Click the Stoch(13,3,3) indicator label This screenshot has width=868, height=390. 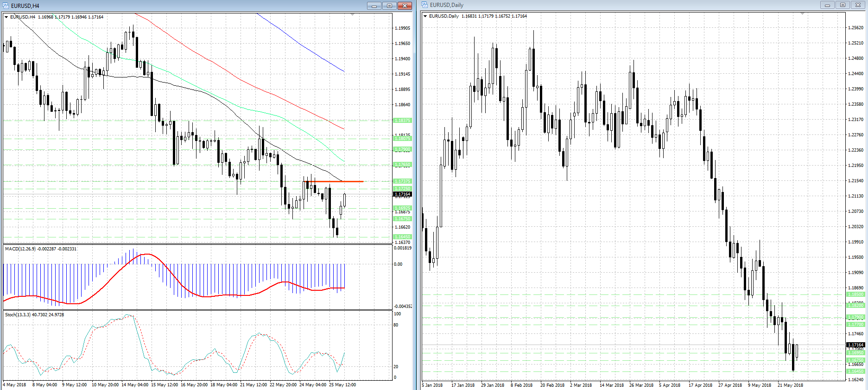[x=18, y=315]
